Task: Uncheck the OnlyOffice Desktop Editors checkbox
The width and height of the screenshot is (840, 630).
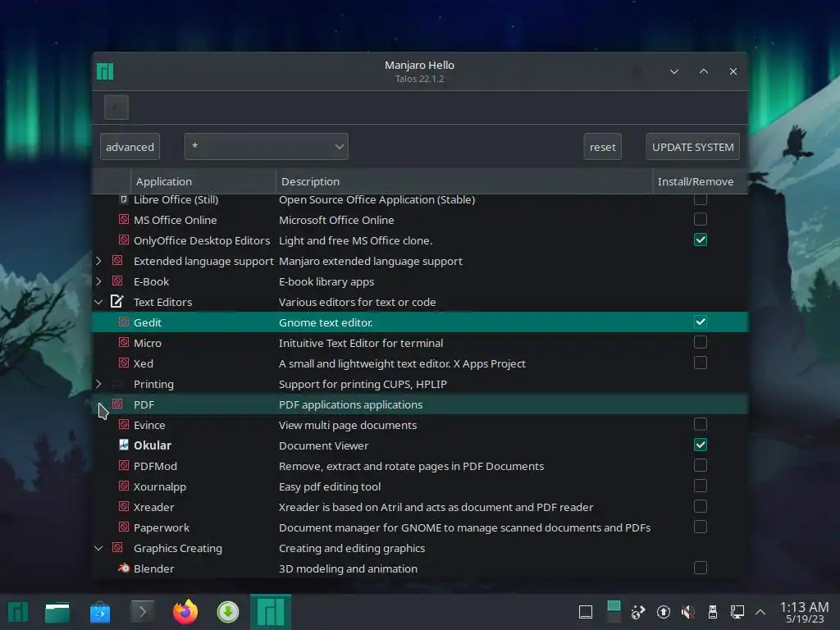Action: [701, 240]
